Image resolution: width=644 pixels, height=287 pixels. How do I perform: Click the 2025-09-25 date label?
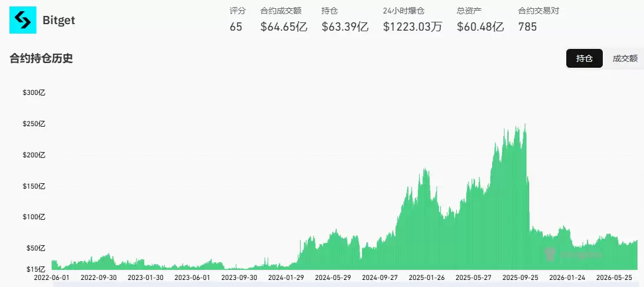520,278
